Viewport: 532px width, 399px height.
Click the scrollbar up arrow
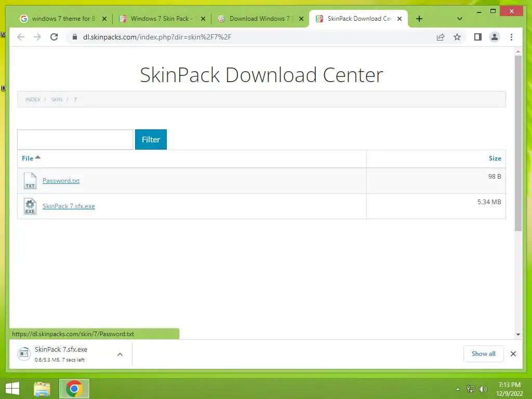click(518, 51)
